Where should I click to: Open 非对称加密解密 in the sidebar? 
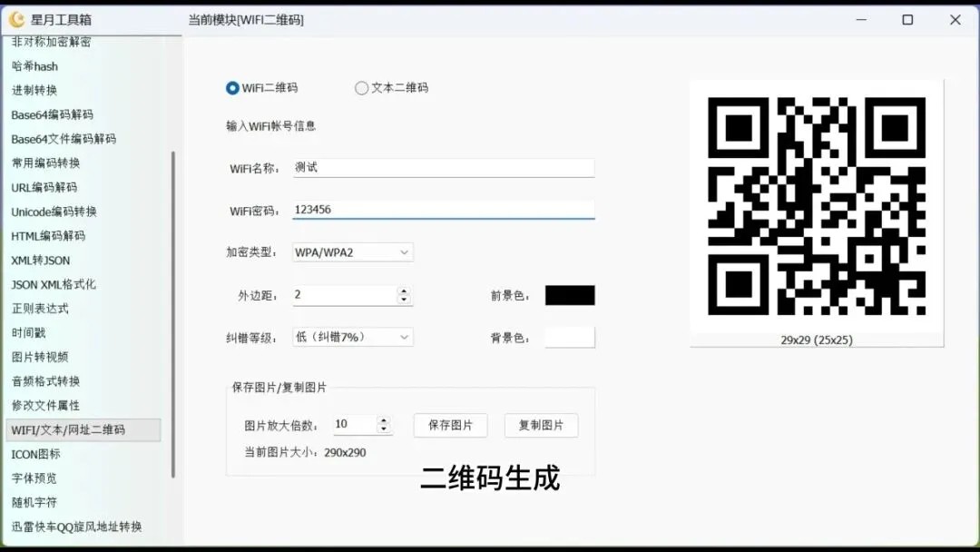[51, 42]
